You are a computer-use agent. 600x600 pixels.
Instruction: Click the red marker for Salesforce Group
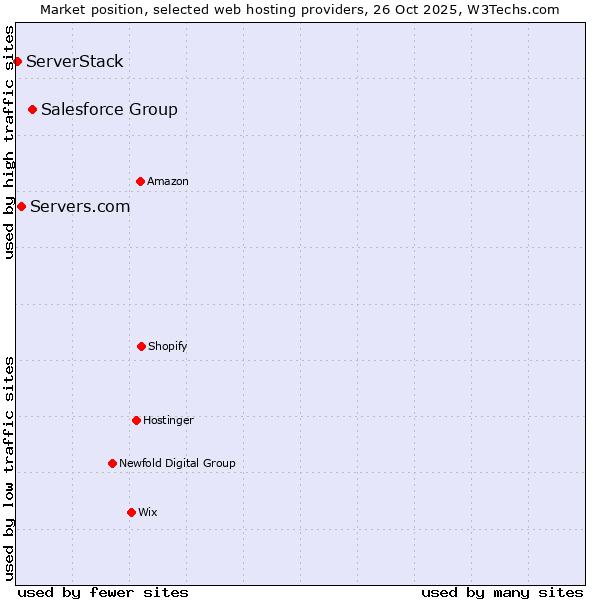click(32, 109)
